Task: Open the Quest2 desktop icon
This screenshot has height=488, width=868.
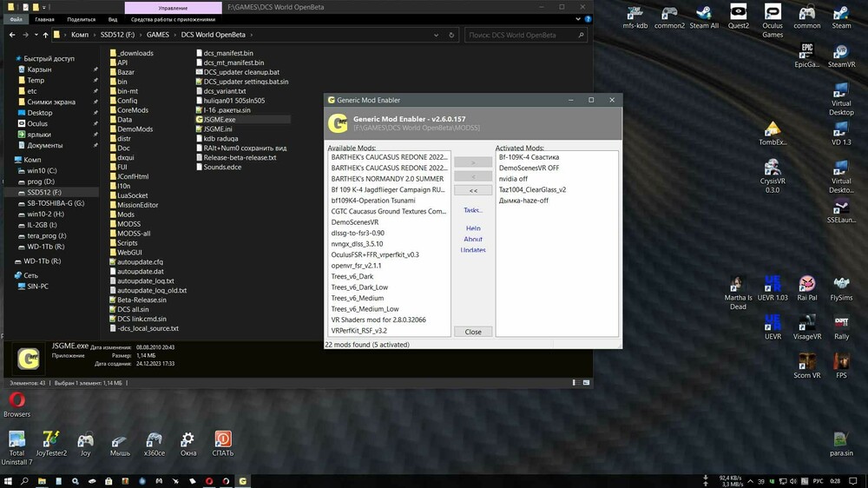Action: click(738, 16)
